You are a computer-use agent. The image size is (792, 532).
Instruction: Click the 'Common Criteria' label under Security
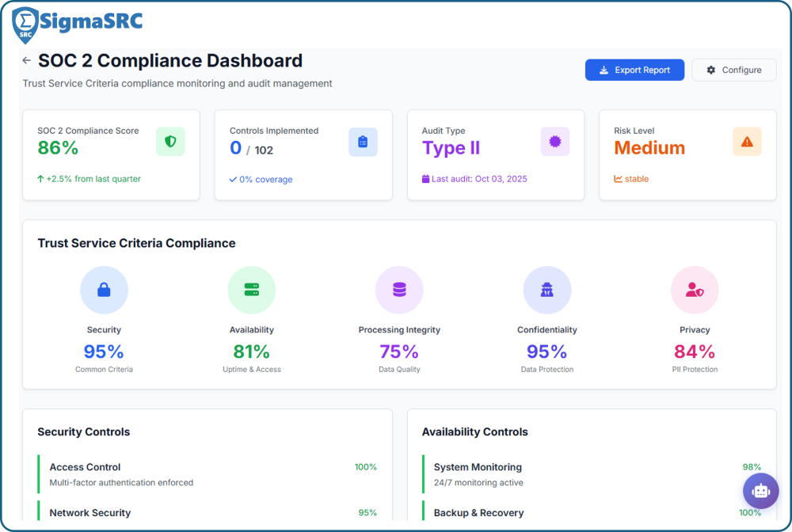pyautogui.click(x=104, y=370)
